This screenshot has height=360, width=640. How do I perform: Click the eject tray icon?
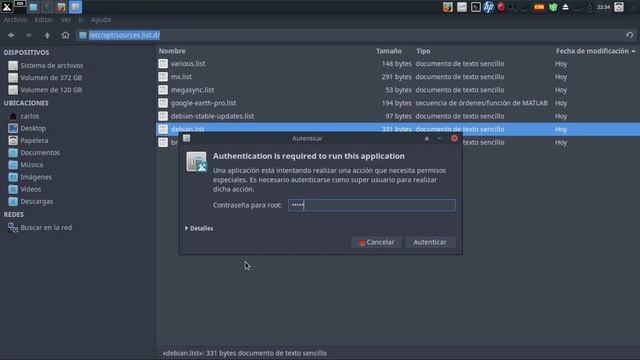click(x=565, y=7)
